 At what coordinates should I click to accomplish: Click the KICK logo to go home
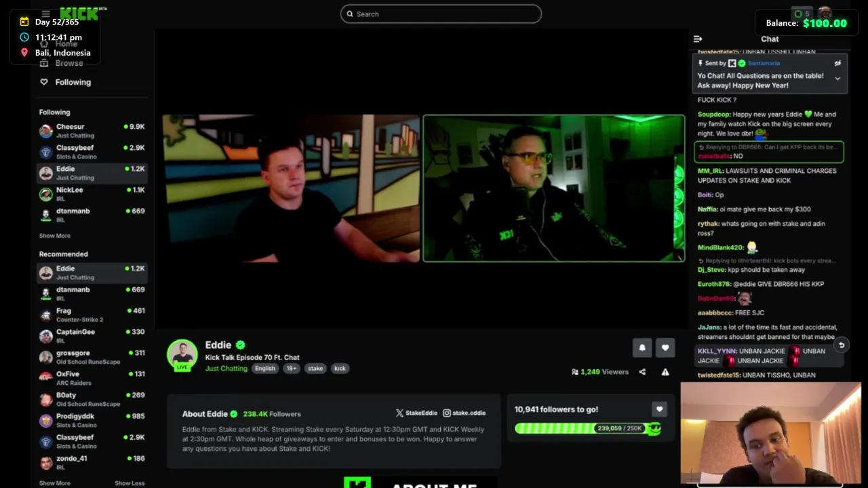[x=79, y=14]
